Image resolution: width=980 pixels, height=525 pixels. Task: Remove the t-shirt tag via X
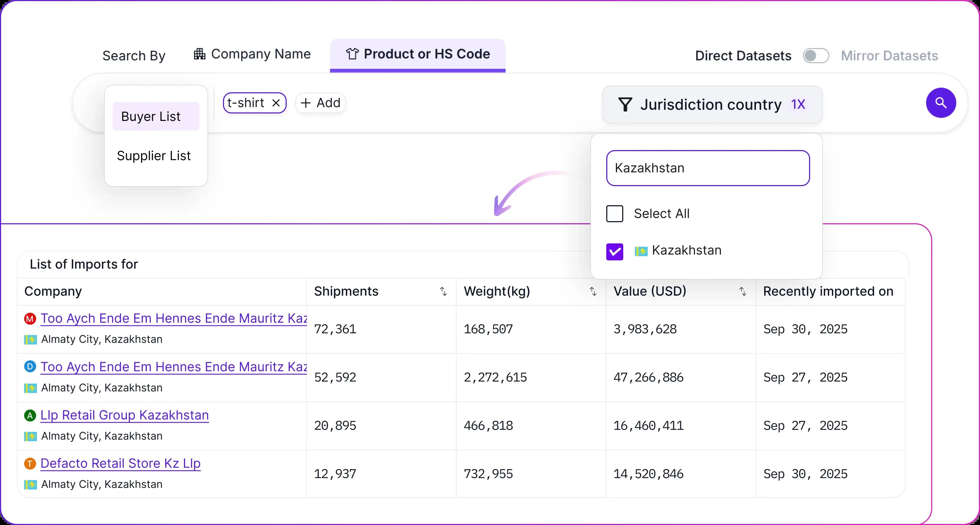[x=276, y=103]
